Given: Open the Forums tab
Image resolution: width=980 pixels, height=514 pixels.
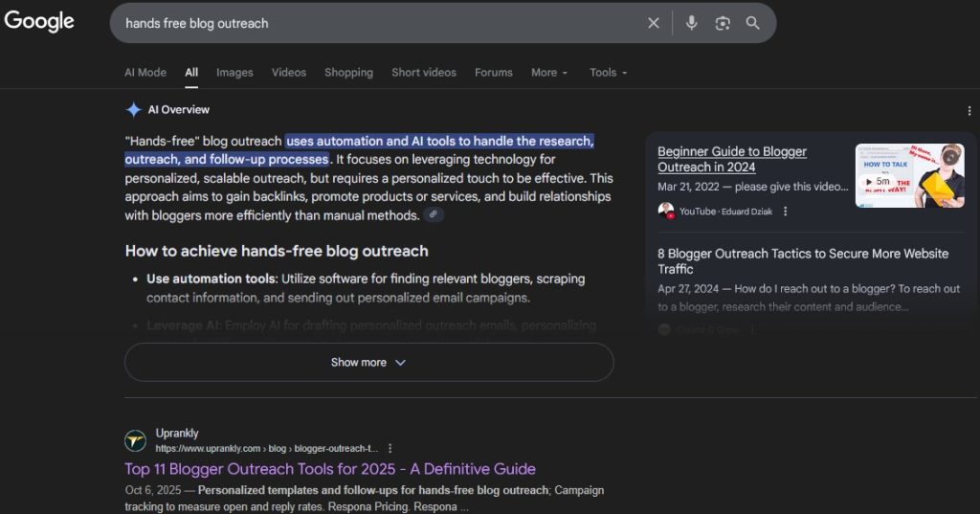Looking at the screenshot, I should coord(493,73).
